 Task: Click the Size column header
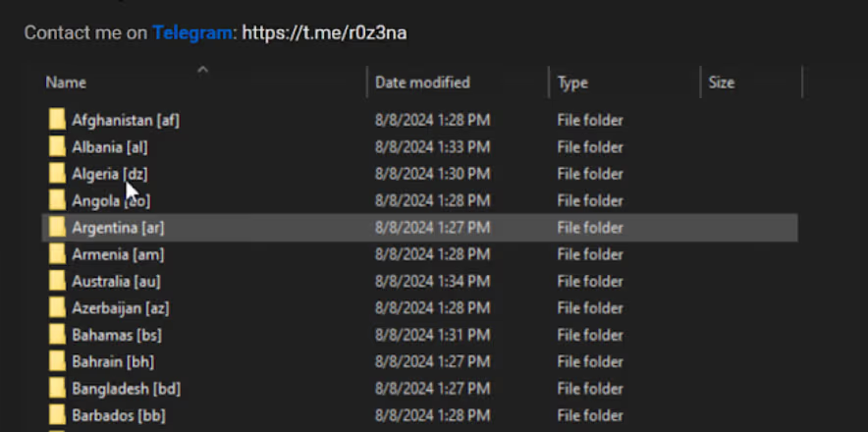(722, 83)
